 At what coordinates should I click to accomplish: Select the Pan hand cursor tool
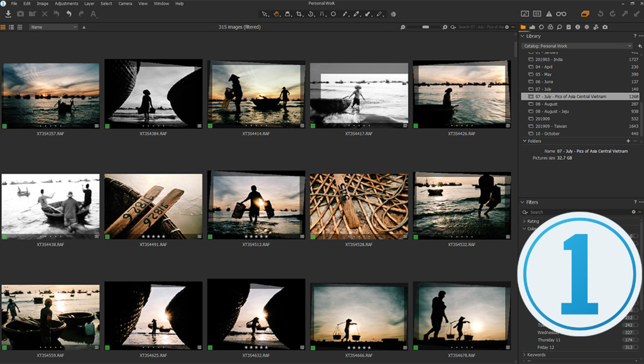tap(276, 14)
